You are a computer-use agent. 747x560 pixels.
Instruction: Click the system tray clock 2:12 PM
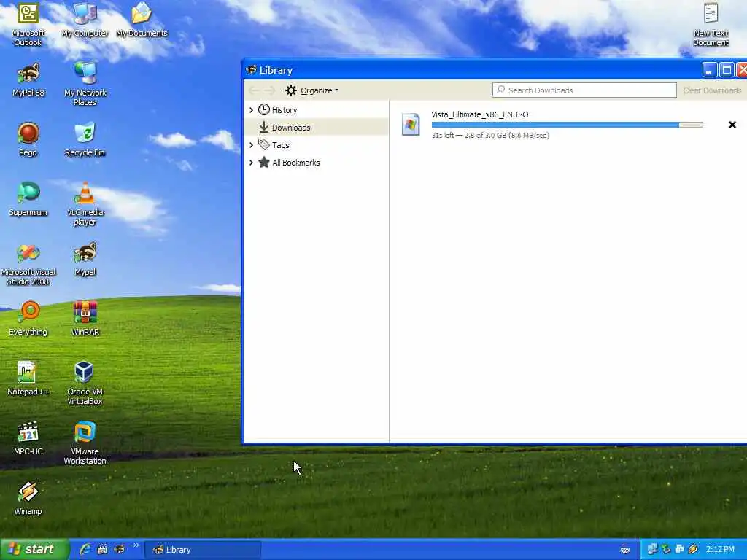(x=720, y=550)
